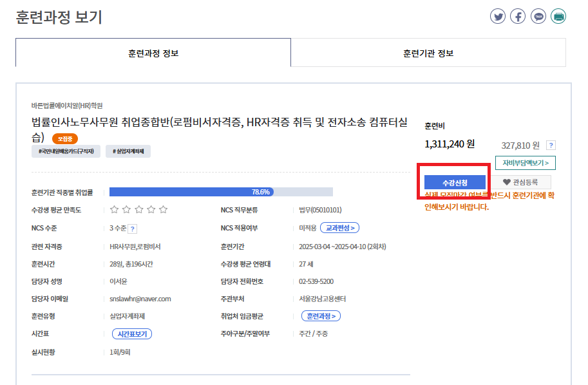Click the 78.6% employment rate bar

pyautogui.click(x=221, y=192)
